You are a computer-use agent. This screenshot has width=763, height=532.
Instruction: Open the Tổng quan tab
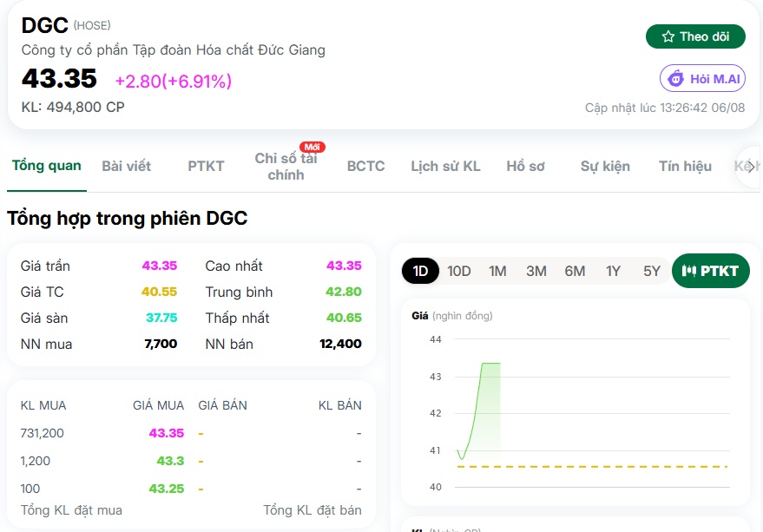[47, 166]
